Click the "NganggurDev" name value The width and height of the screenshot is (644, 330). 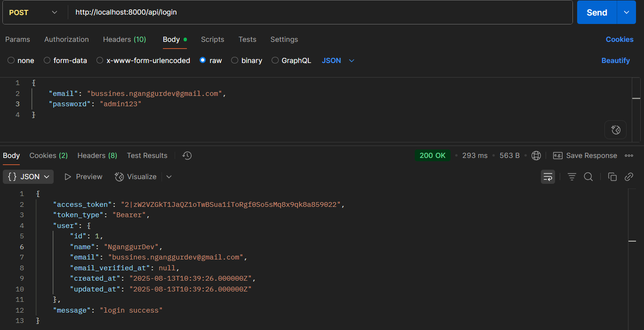pyautogui.click(x=133, y=247)
